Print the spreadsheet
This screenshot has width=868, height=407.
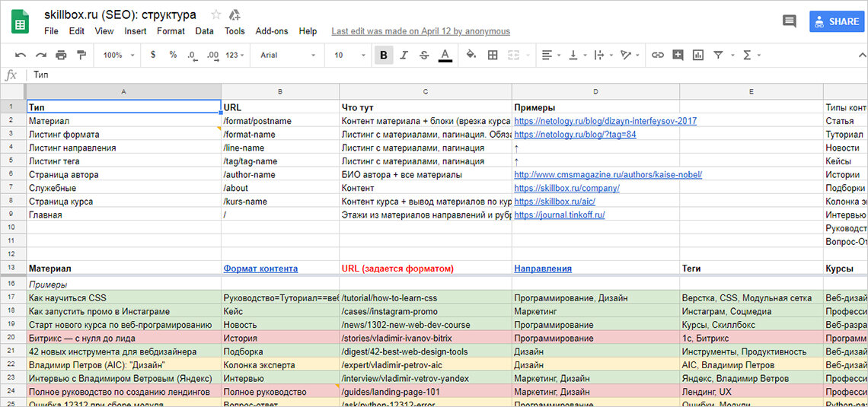point(61,56)
